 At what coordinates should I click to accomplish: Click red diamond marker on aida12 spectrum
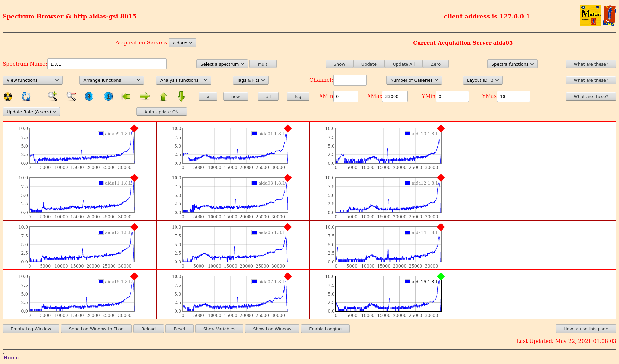click(441, 178)
